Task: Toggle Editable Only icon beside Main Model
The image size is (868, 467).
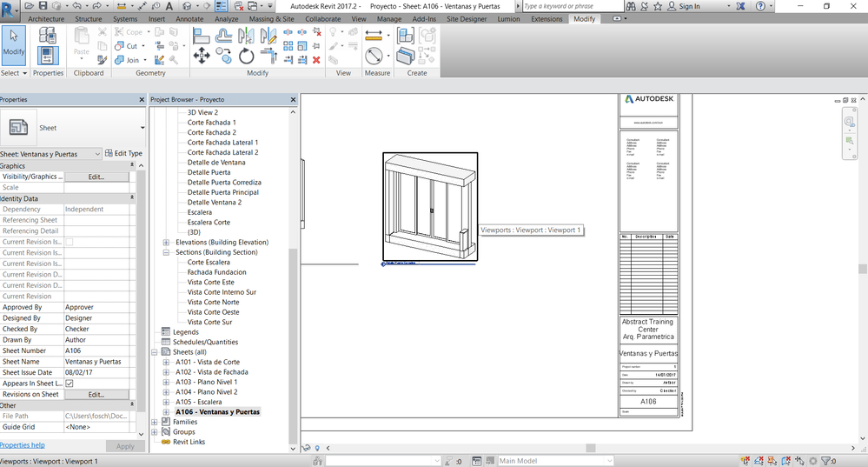Action: 490,460
